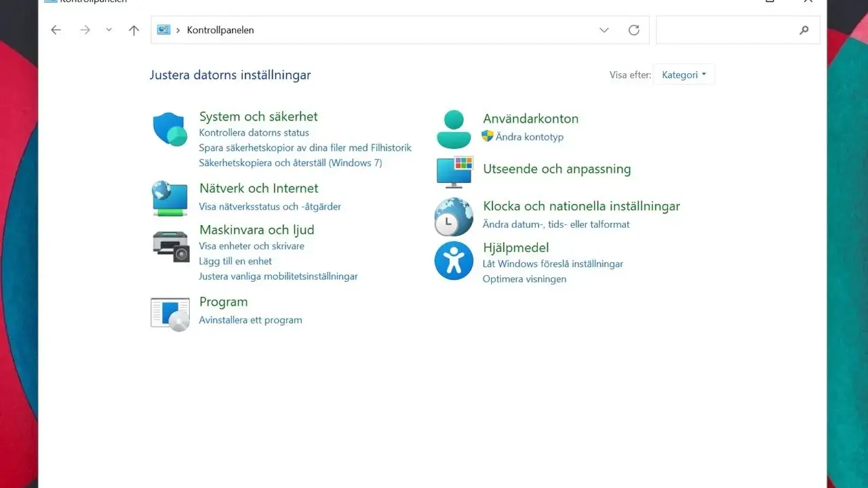Click Lägg till en enhet link
Image resolution: width=868 pixels, height=488 pixels.
tap(235, 261)
